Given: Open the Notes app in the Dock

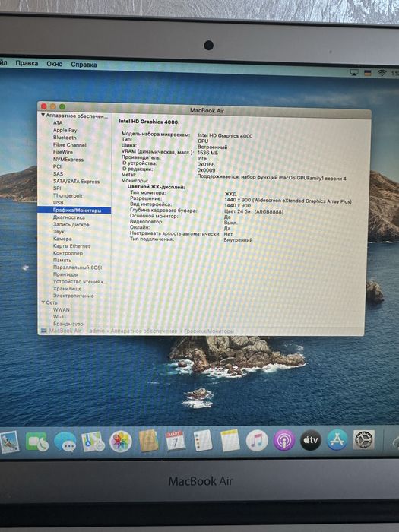Looking at the screenshot, I should (230, 440).
